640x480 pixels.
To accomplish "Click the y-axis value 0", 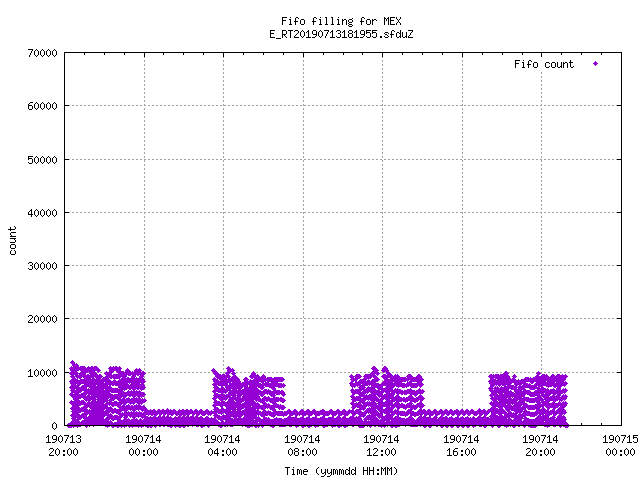I will (54, 426).
